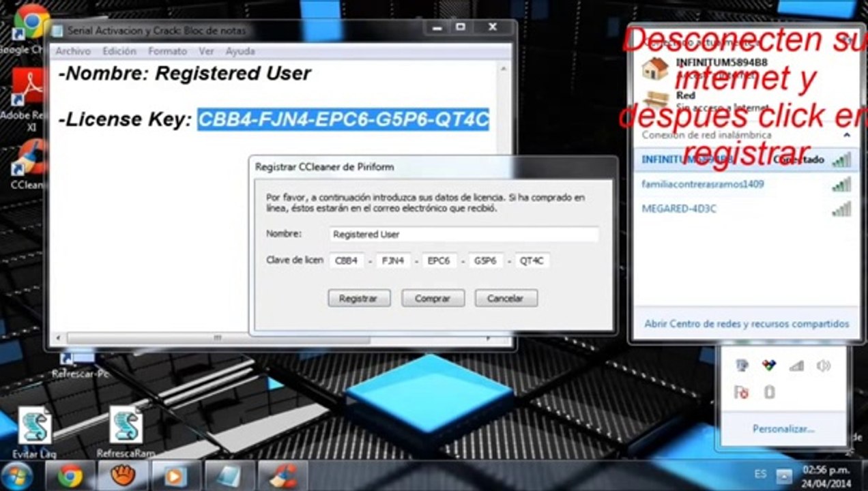Open Chrome from the taskbar
This screenshot has height=491, width=868.
(70, 475)
